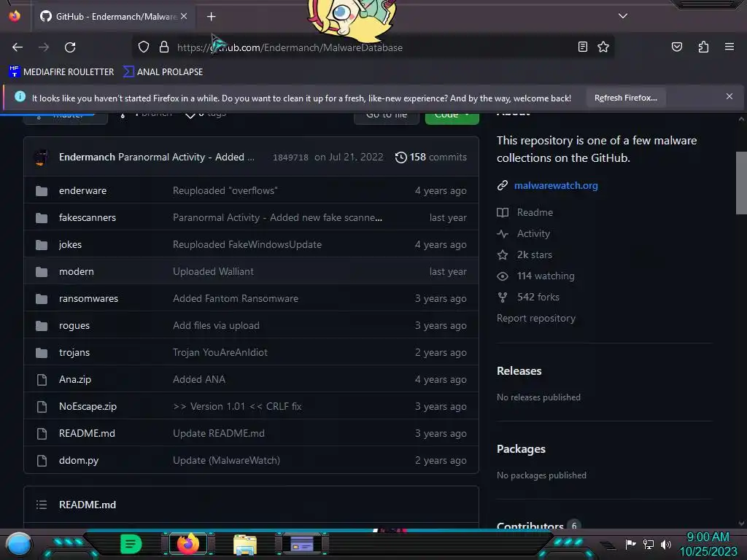Screen dimensions: 747x560
Task: Open the fakescanners folder
Action: (88, 217)
